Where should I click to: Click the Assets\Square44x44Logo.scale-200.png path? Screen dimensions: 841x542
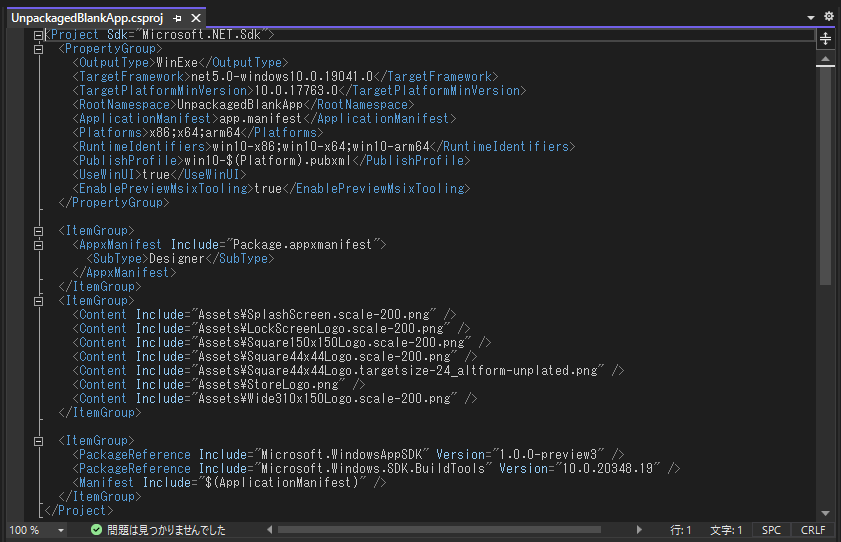(x=324, y=357)
